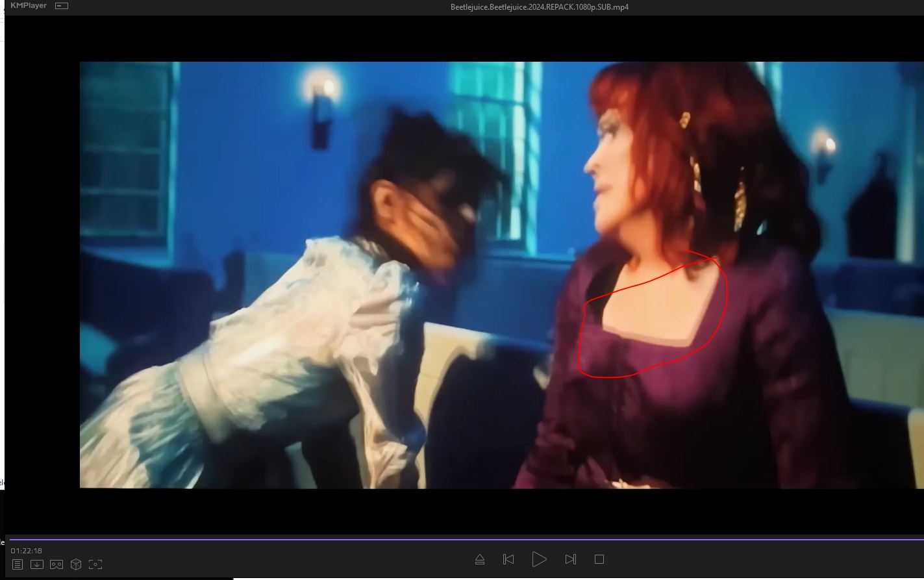Click the screen capture frame icon
The image size is (924, 580).
[95, 564]
